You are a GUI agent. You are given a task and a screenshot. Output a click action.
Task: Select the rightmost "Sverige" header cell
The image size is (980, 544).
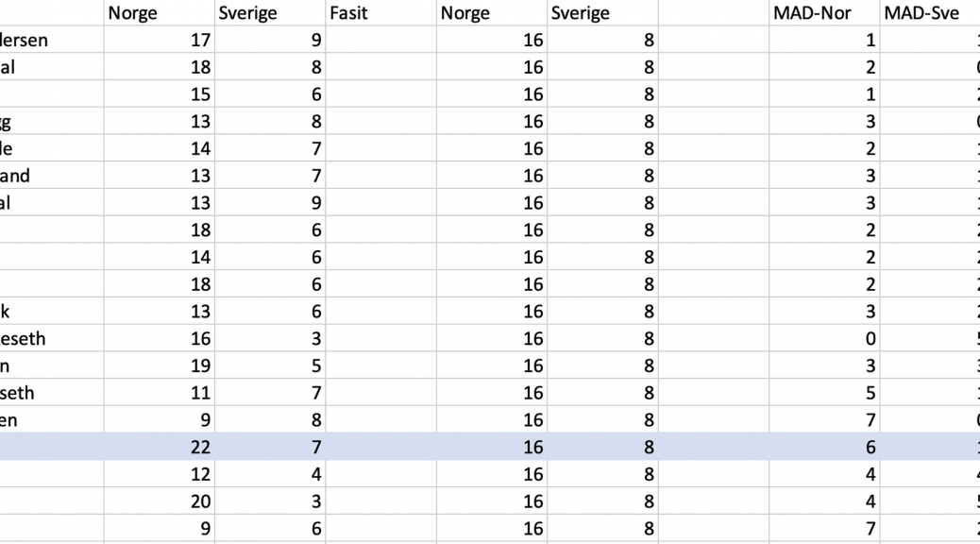click(x=602, y=13)
